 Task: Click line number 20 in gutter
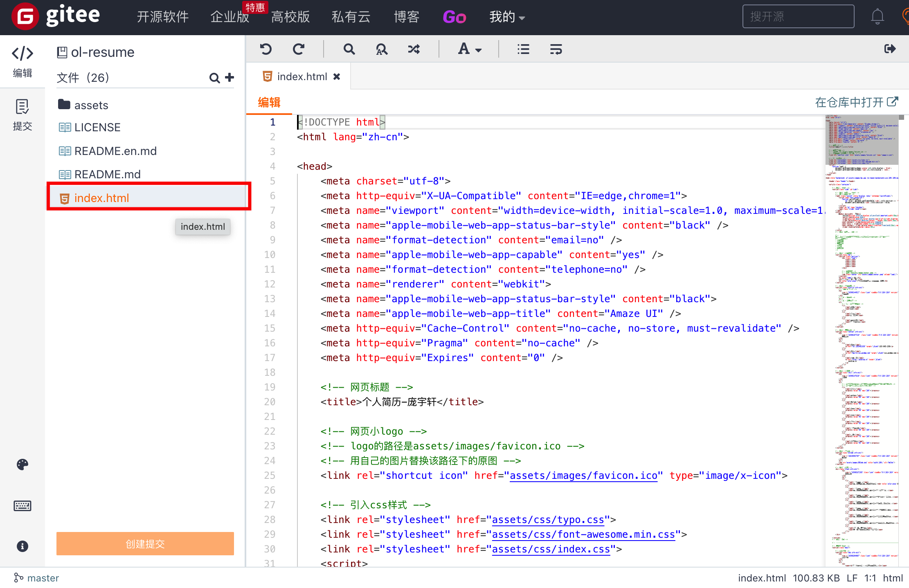270,402
